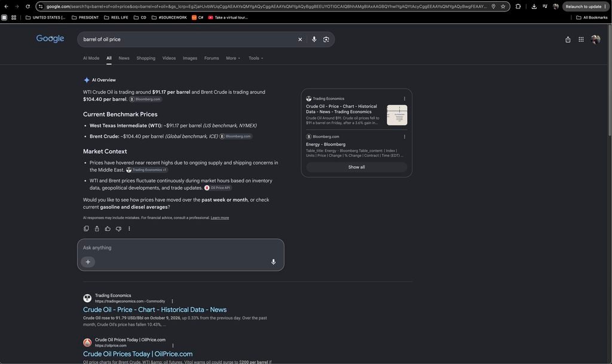Open the Chrome extensions menu
The height and width of the screenshot is (364, 612).
518,7
